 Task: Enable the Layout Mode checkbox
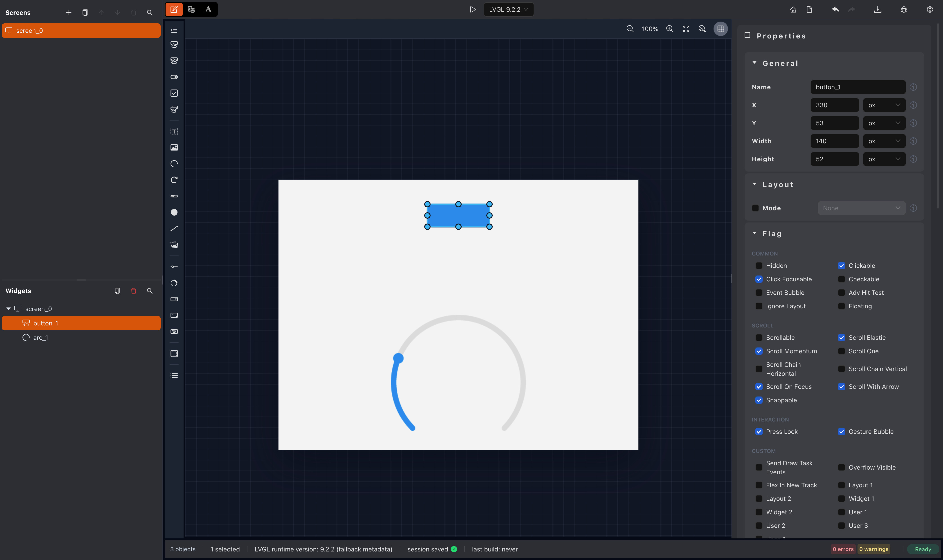pos(755,208)
